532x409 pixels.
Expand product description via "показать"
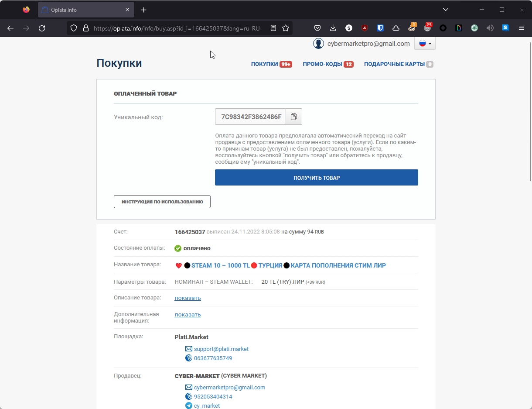[x=188, y=298]
